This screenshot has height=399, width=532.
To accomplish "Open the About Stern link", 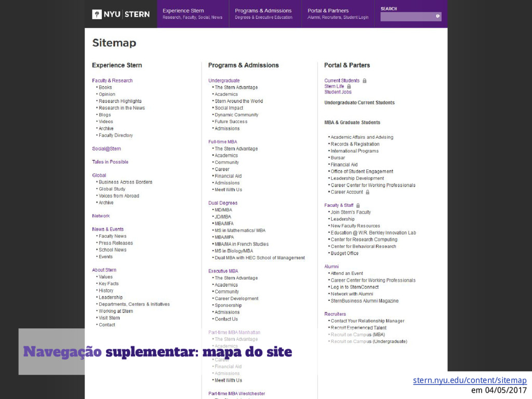I will pos(104,270).
